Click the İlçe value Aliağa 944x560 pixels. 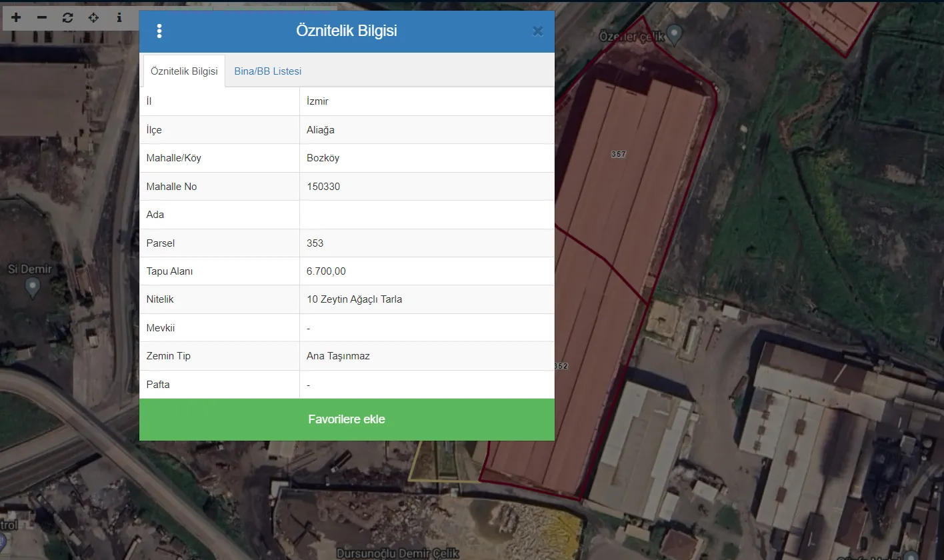[x=321, y=130]
